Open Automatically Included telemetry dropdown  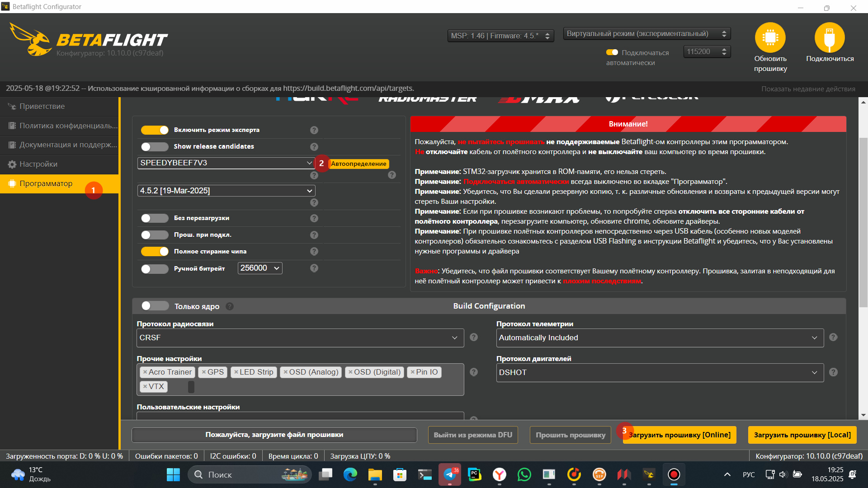click(x=660, y=338)
